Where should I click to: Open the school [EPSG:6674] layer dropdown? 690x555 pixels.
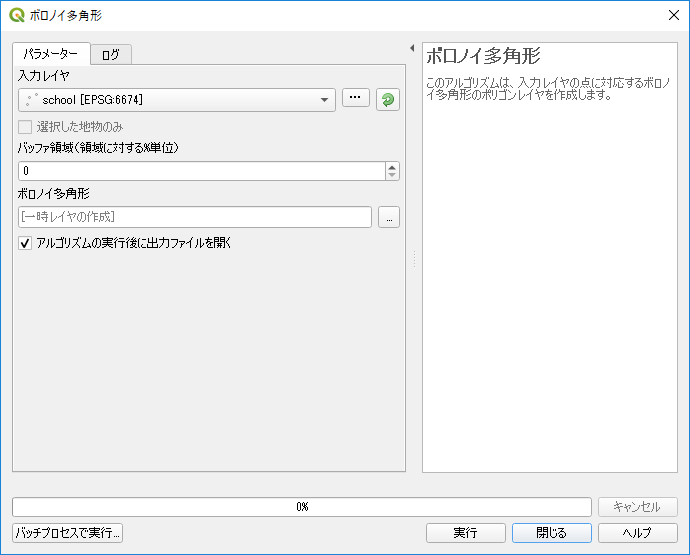(177, 100)
